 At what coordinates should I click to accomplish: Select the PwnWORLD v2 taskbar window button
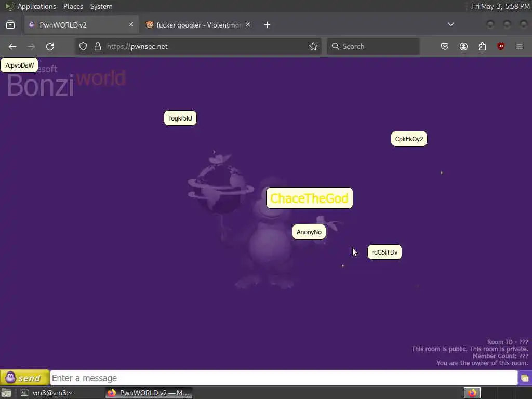click(149, 393)
